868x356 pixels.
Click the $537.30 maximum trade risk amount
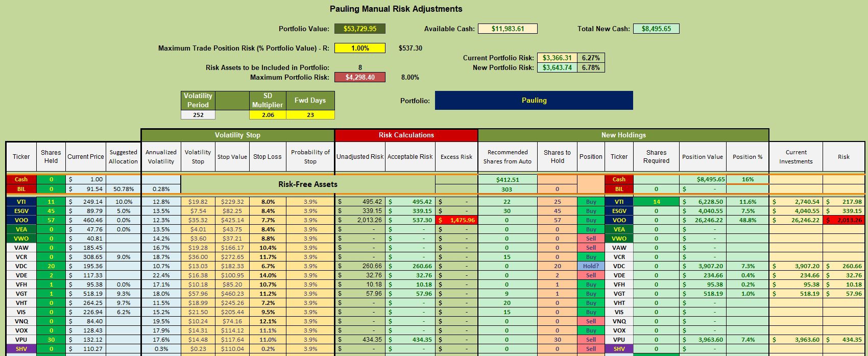point(411,48)
